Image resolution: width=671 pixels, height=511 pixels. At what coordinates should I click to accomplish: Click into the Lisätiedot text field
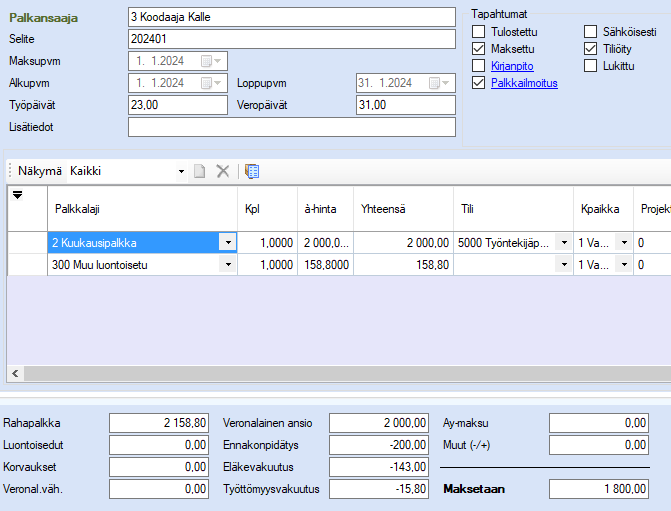290,127
